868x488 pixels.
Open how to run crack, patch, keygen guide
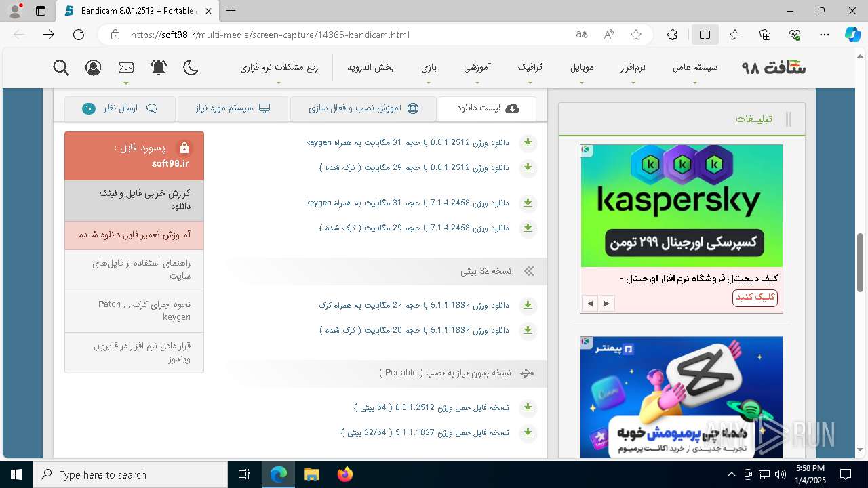click(134, 312)
